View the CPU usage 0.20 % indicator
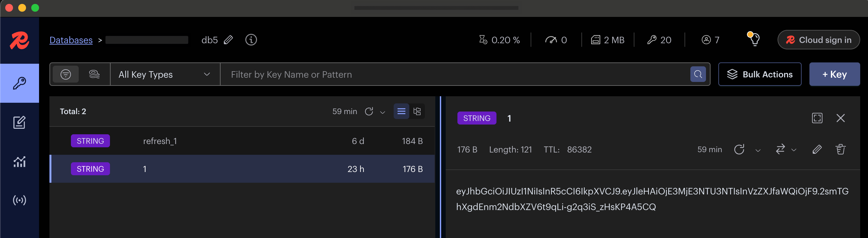The width and height of the screenshot is (868, 238). coord(499,40)
